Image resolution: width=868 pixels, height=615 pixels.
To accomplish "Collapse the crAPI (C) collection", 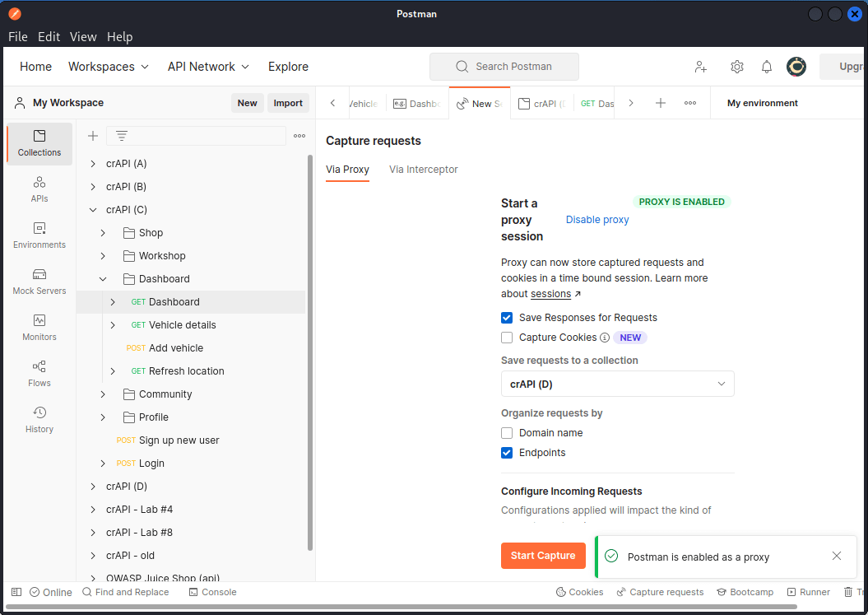I will [x=92, y=209].
